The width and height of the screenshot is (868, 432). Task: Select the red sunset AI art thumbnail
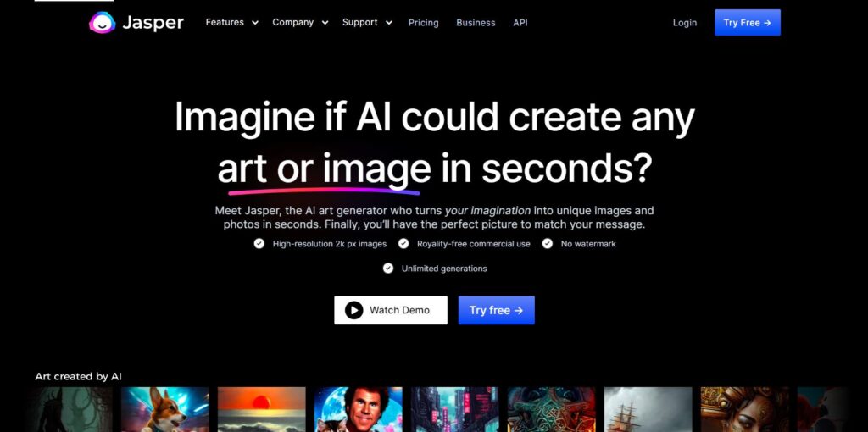(x=261, y=409)
